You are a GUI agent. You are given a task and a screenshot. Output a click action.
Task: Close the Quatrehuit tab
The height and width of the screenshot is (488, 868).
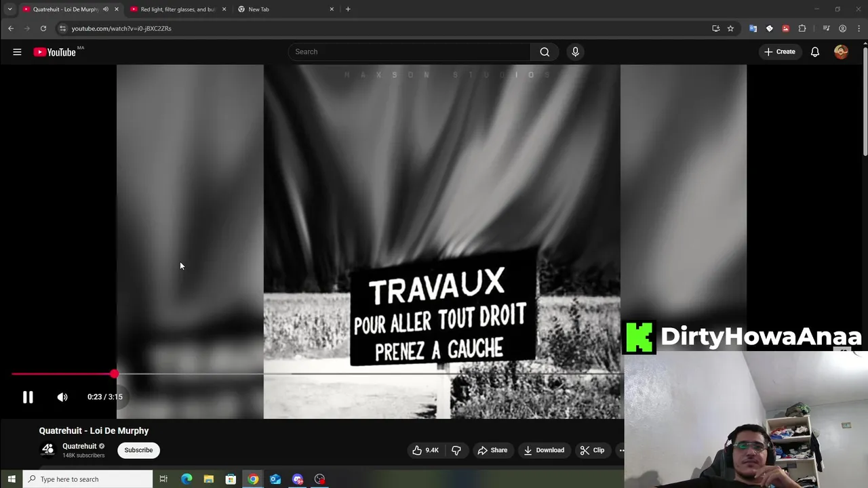point(117,9)
